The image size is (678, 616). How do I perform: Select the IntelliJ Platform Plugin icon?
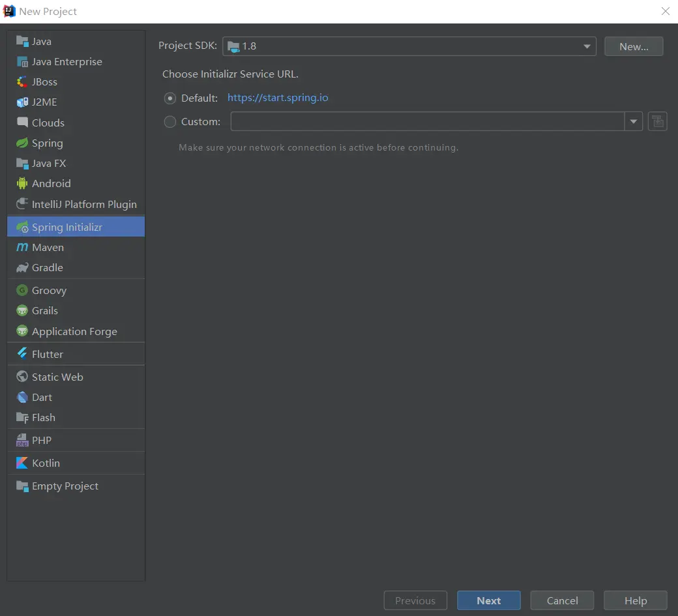(x=22, y=203)
